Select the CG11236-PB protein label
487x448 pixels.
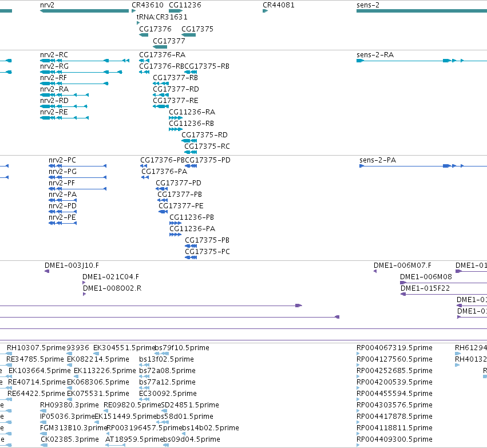pyautogui.click(x=192, y=217)
